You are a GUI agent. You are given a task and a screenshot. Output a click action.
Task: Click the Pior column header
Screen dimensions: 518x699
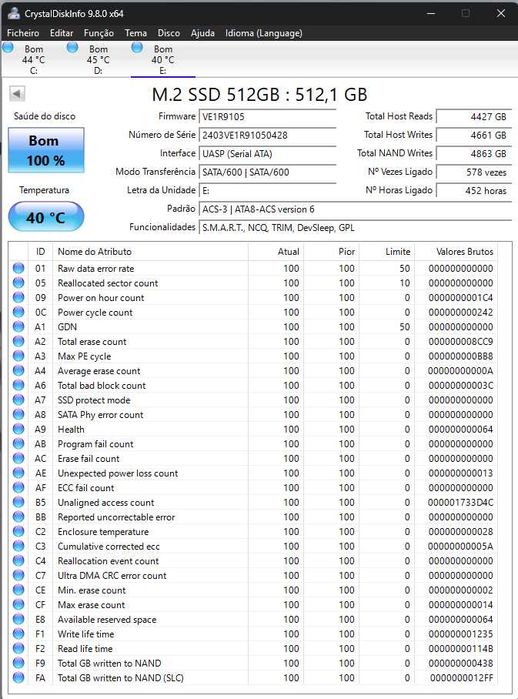click(x=331, y=251)
